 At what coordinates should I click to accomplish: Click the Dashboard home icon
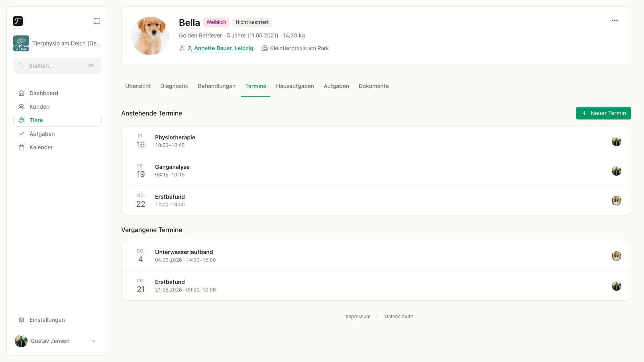pyautogui.click(x=22, y=93)
